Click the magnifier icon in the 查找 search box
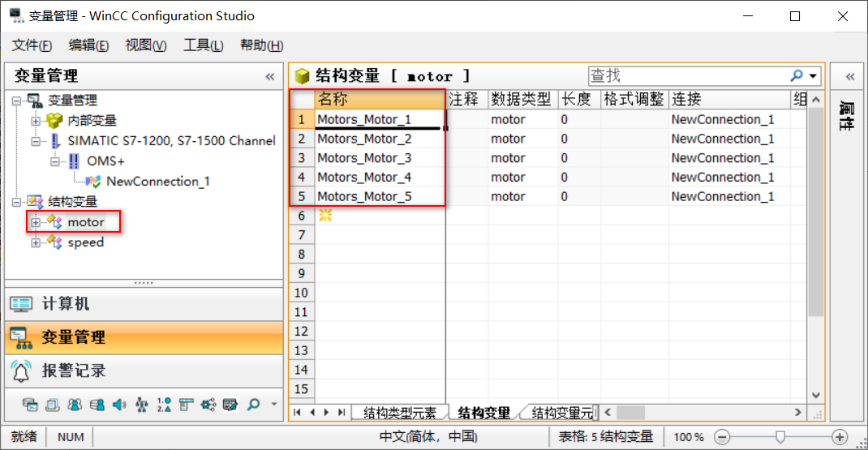Image resolution: width=868 pixels, height=450 pixels. pos(797,75)
